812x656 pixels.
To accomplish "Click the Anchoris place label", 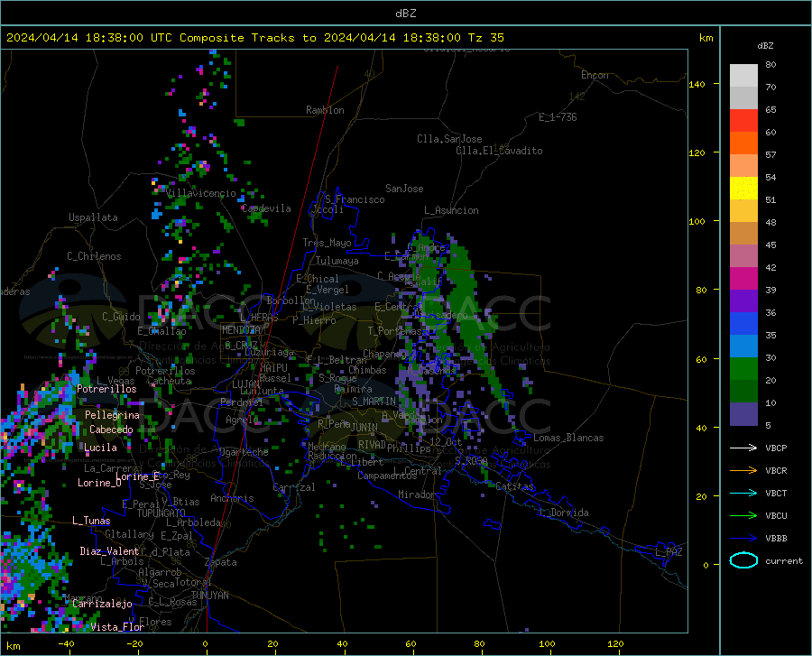I will click(x=232, y=498).
